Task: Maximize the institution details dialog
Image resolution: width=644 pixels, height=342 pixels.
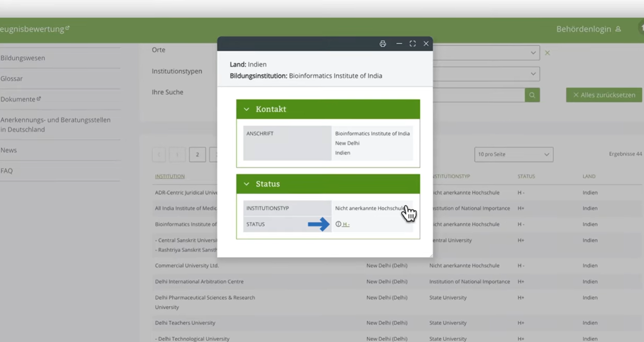Action: pos(412,44)
